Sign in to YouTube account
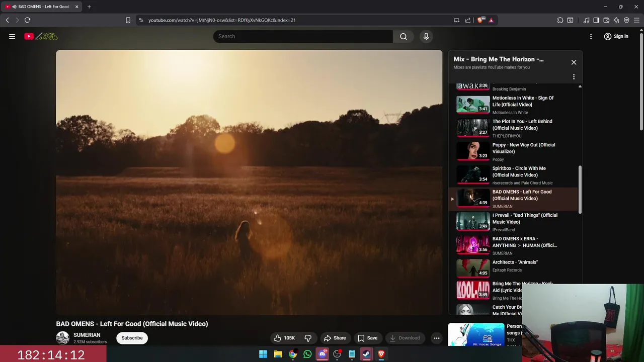The image size is (644, 362). (x=616, y=36)
